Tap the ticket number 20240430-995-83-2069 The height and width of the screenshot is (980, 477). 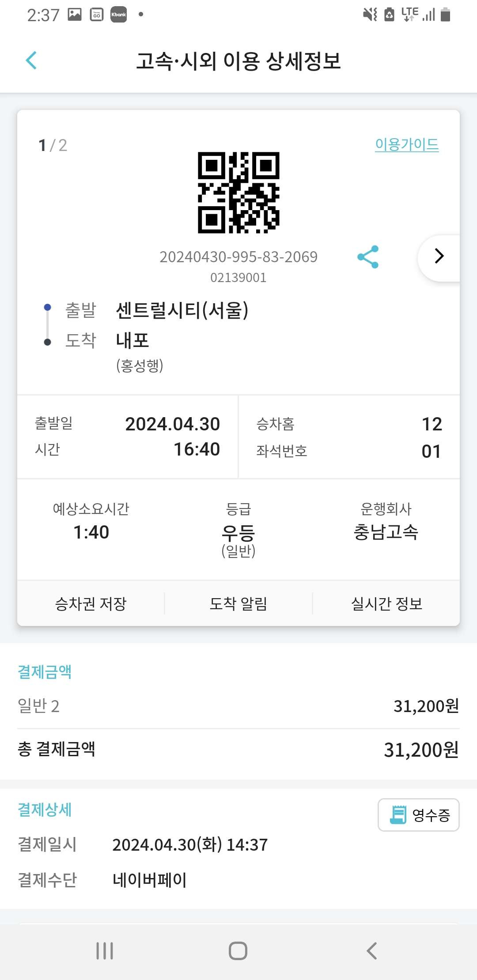point(238,256)
